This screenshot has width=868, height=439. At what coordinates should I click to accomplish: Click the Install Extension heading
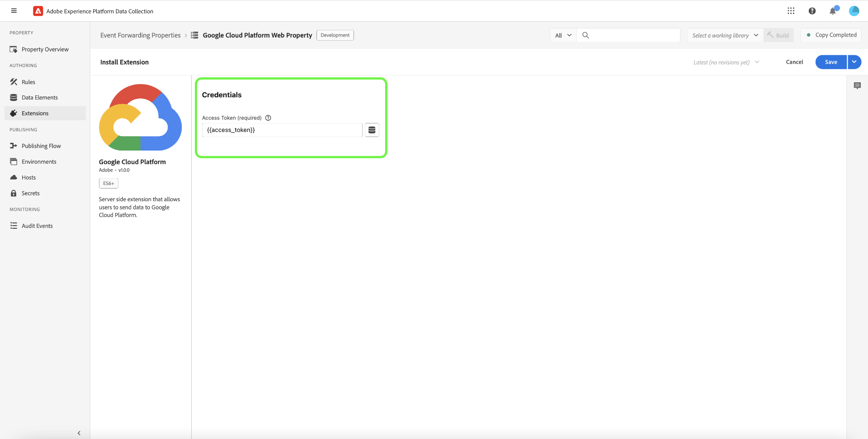pyautogui.click(x=124, y=62)
